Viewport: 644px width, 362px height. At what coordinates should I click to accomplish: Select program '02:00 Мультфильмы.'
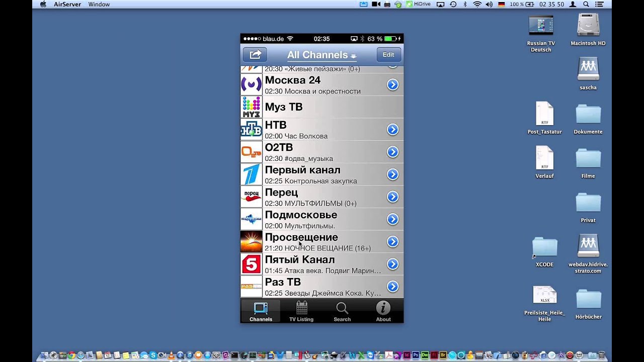300,226
